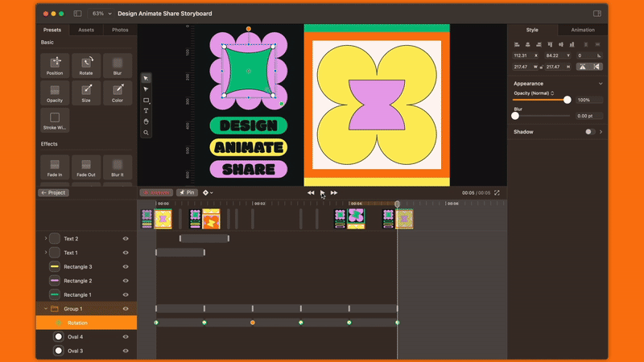Image resolution: width=644 pixels, height=362 pixels.
Task: Apply the Fade In effect
Action: [x=55, y=167]
